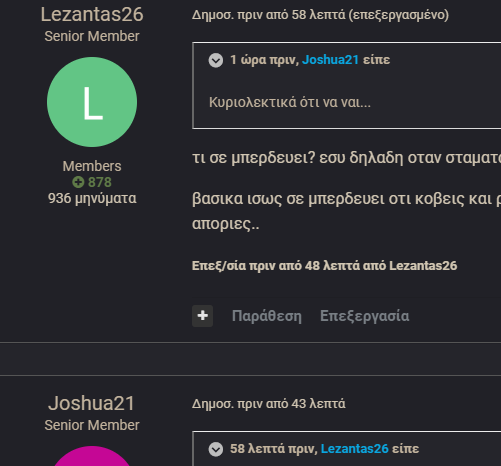Follow Joshua21 link in quote header
The height and width of the screenshot is (466, 501).
pyautogui.click(x=330, y=60)
